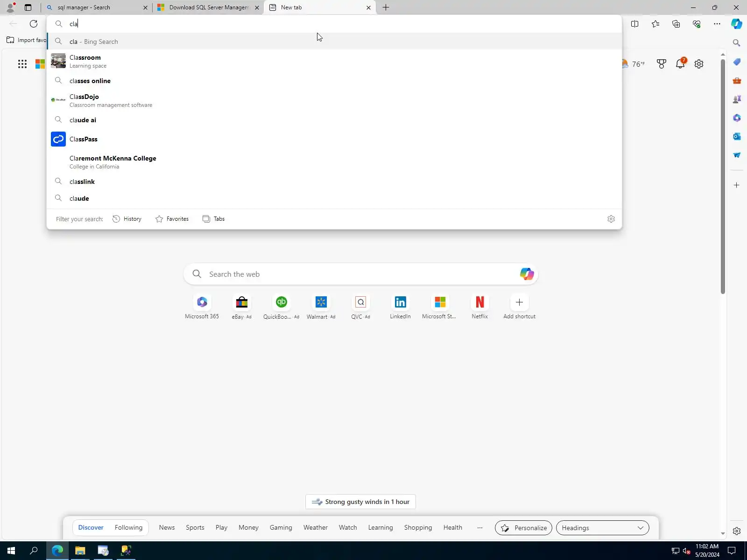The height and width of the screenshot is (560, 747).
Task: Open Tools briefcase sidebar icon
Action: [737, 81]
